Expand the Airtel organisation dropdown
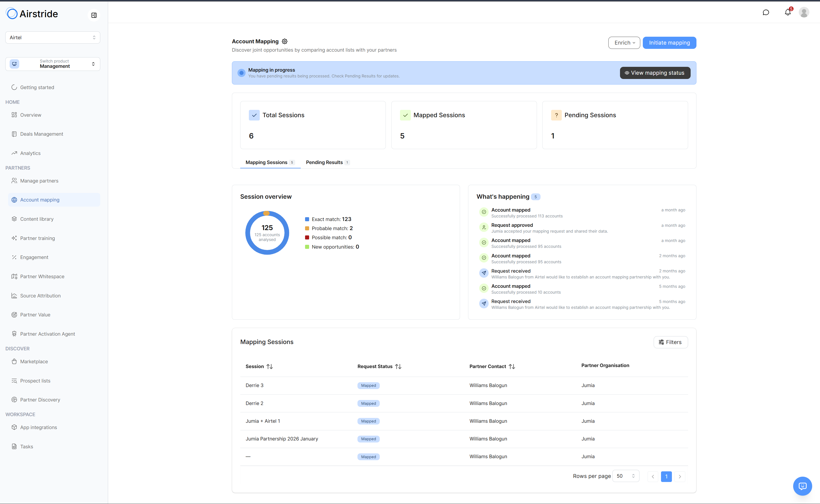 (x=53, y=37)
